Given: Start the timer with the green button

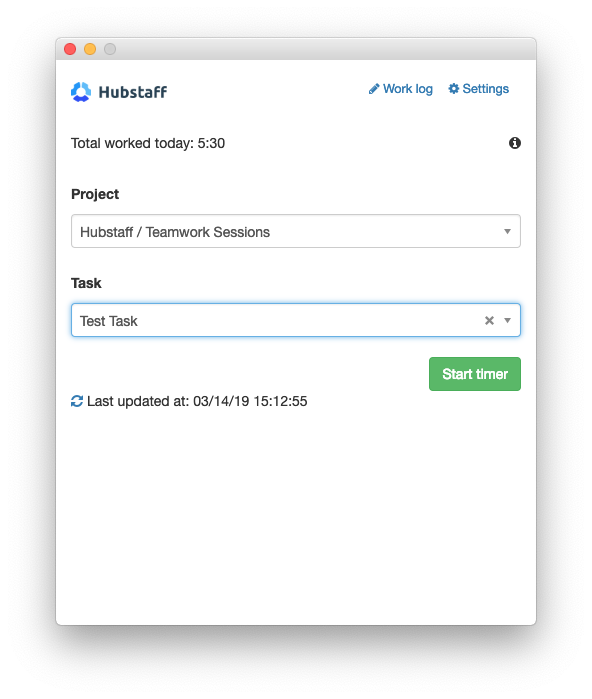Looking at the screenshot, I should coord(475,374).
